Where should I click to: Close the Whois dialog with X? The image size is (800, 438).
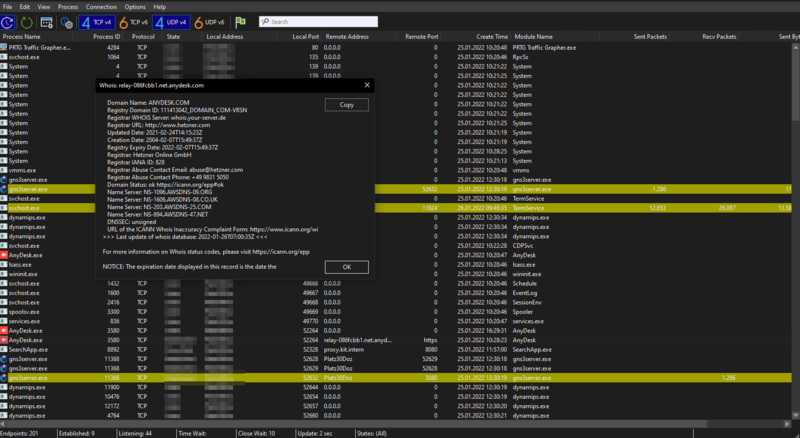click(367, 86)
